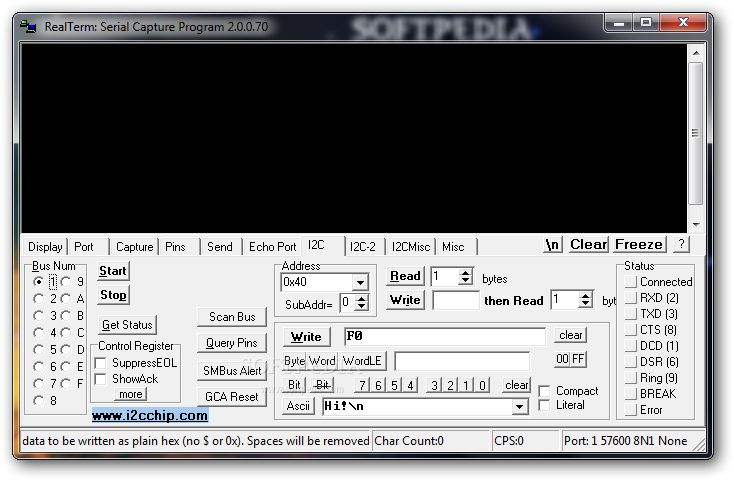Click the Word button
Viewport: 734px width, 480px height.
point(322,361)
